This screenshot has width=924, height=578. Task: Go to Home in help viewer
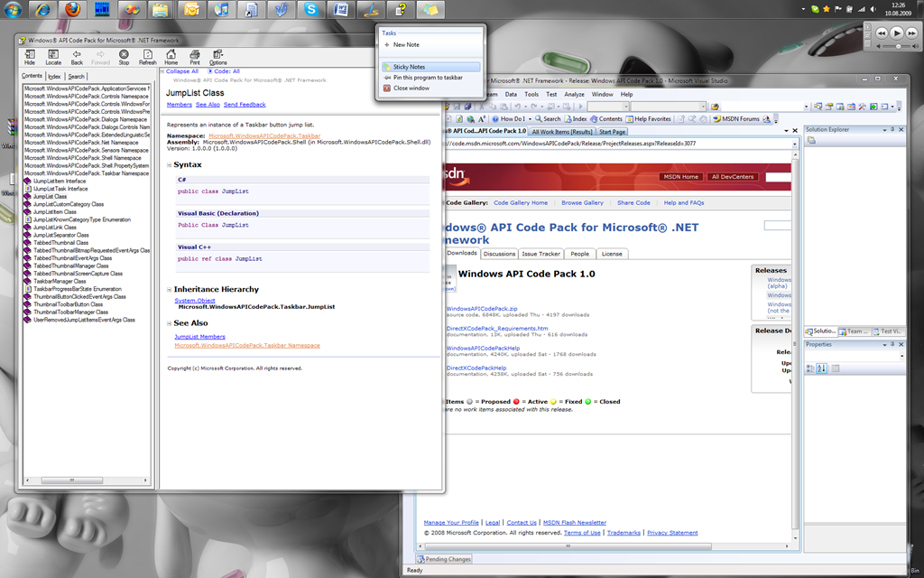click(x=171, y=57)
